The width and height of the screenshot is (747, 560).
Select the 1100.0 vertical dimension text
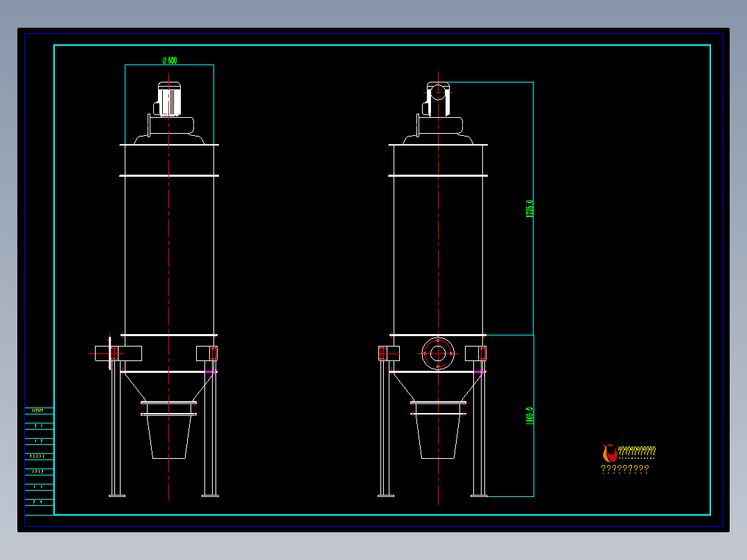coord(529,416)
